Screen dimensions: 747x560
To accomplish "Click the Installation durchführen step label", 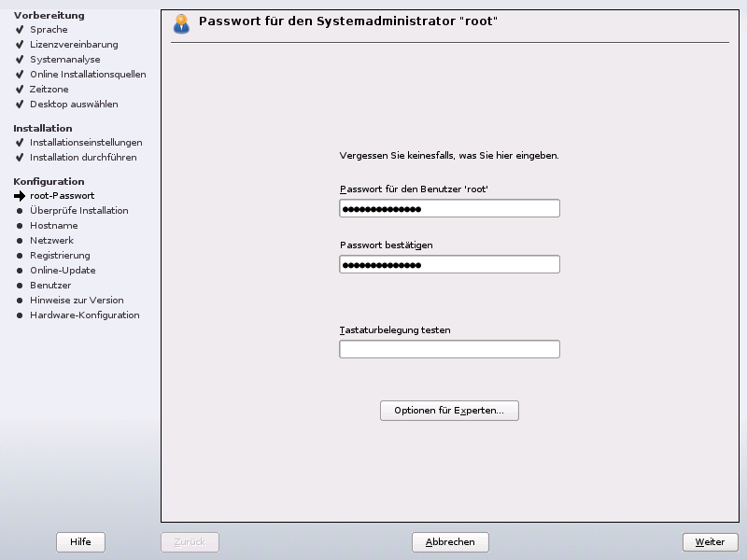I will (x=83, y=157).
